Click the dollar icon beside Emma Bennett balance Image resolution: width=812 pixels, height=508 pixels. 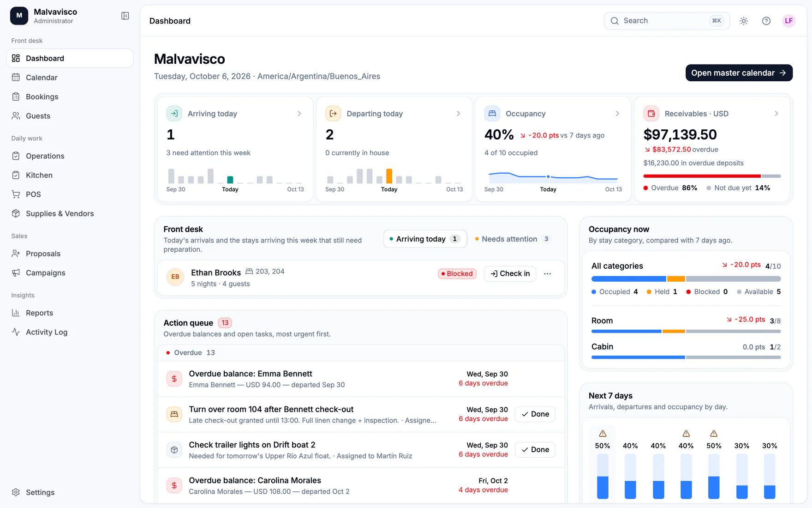(174, 379)
